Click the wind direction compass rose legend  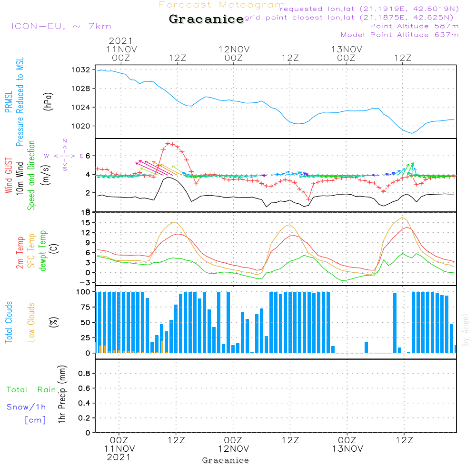65,156
